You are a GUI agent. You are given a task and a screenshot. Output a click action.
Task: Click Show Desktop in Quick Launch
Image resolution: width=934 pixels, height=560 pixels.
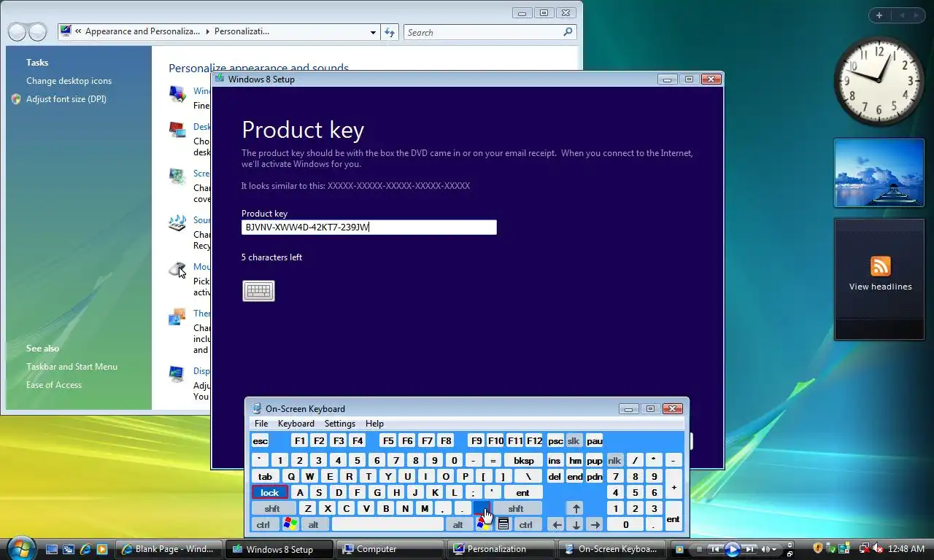pyautogui.click(x=52, y=549)
